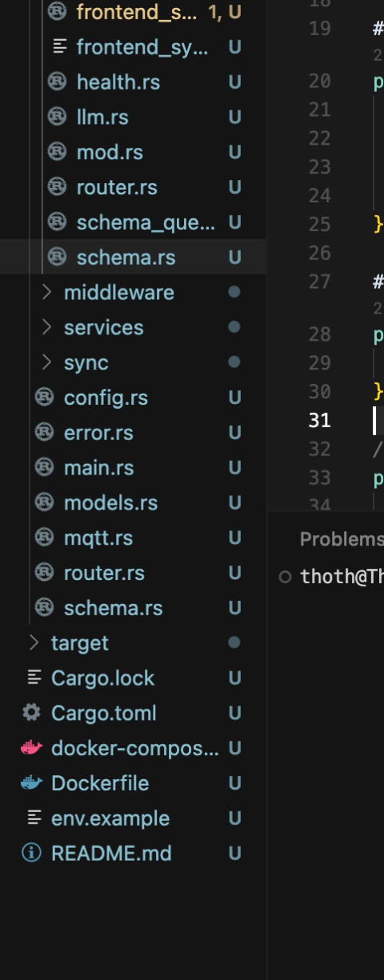Click the gear icon of Cargo.toml
This screenshot has height=980, width=384.
pos(31,713)
